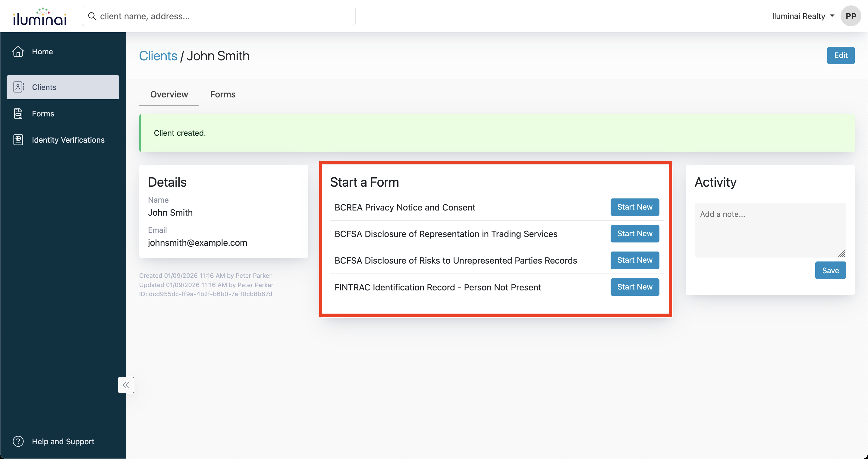Collapse the sidebar with double-chevron button
868x459 pixels.
[126, 385]
